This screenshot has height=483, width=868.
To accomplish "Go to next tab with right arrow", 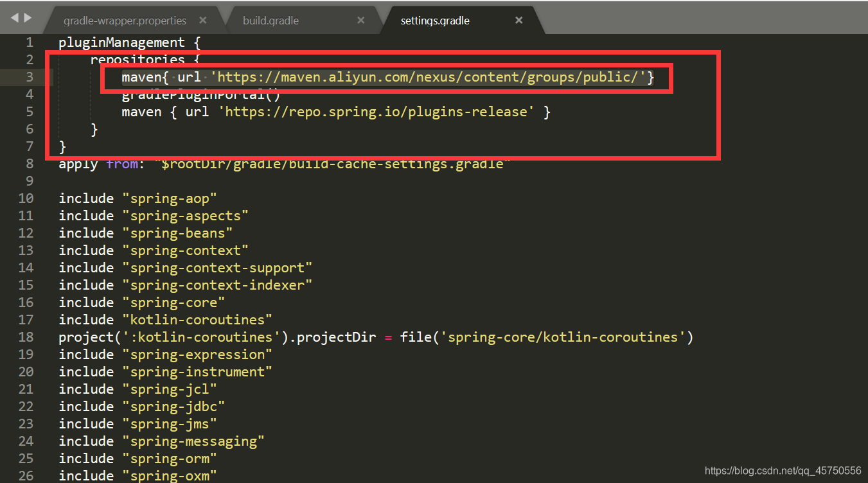I will pos(28,18).
